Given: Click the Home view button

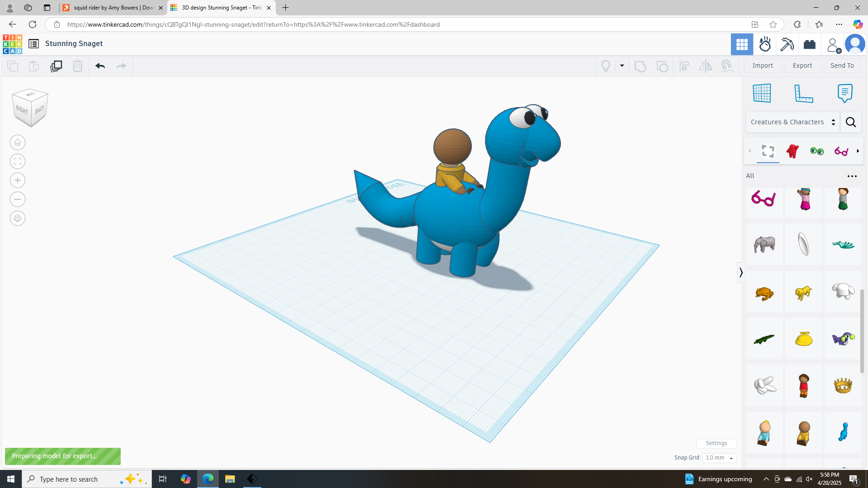Looking at the screenshot, I should coord(18,142).
